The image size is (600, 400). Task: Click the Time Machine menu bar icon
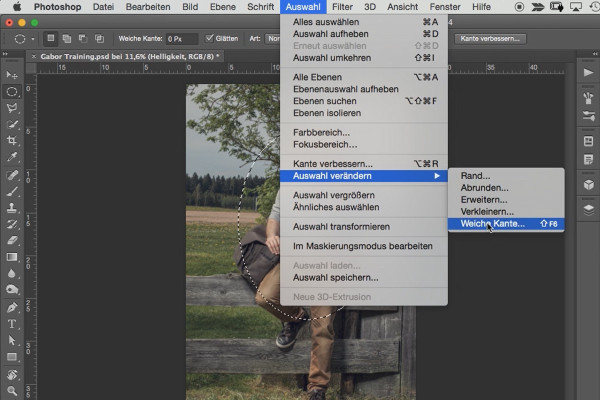pyautogui.click(x=594, y=7)
